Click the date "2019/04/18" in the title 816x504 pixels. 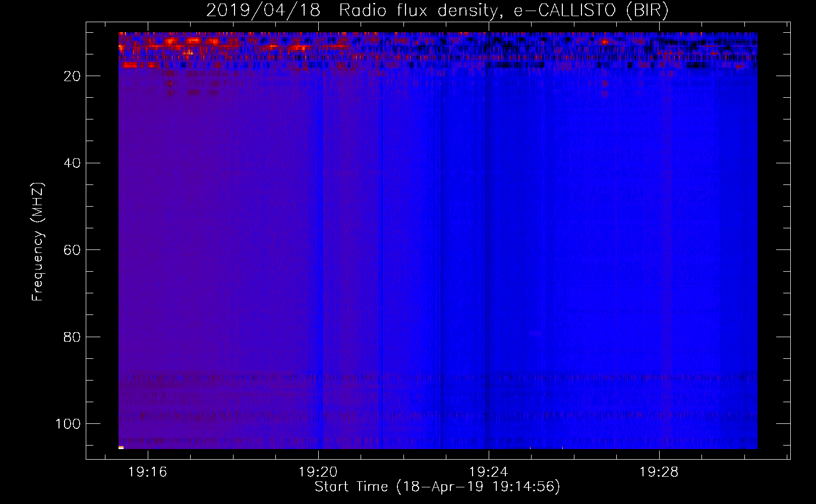pos(263,11)
